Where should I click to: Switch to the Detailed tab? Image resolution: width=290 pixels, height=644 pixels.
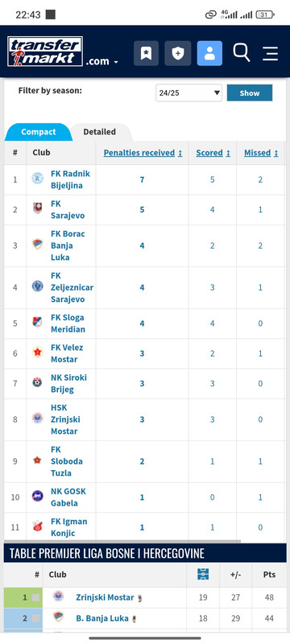click(x=99, y=132)
